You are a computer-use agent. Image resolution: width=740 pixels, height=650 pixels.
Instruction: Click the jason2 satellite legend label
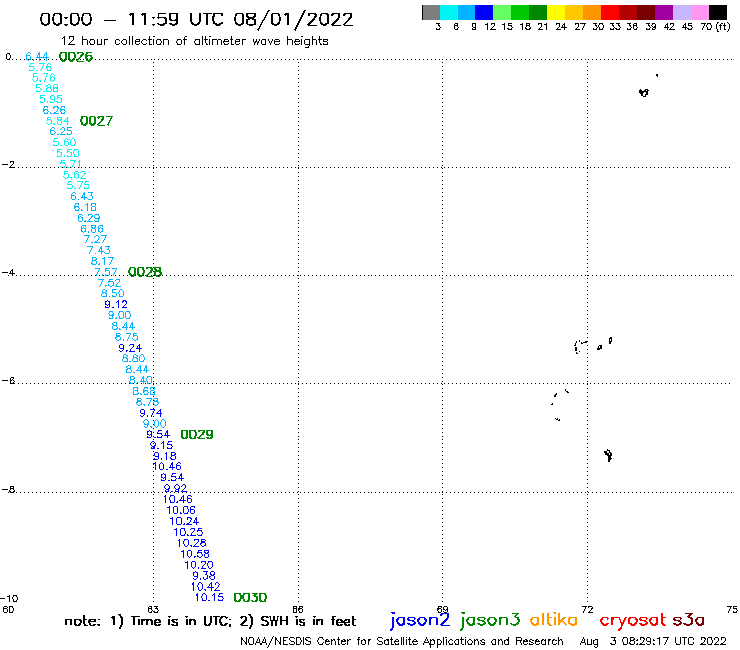click(x=420, y=620)
